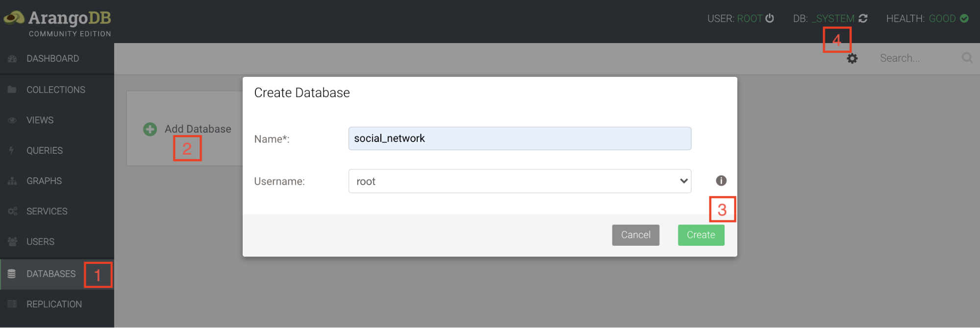This screenshot has width=980, height=328.
Task: Click the COMMUNITY EDITION text
Action: click(70, 34)
